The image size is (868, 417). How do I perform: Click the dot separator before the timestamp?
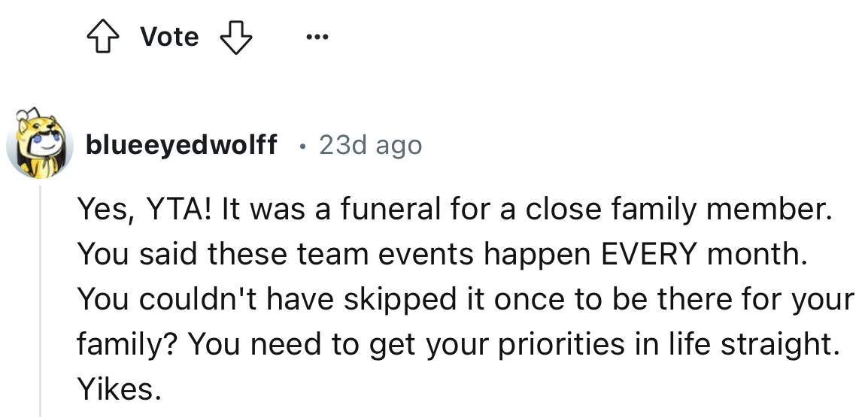click(x=302, y=145)
